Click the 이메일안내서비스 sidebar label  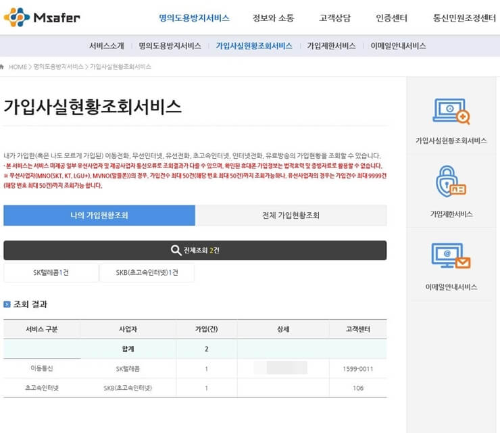tap(451, 287)
